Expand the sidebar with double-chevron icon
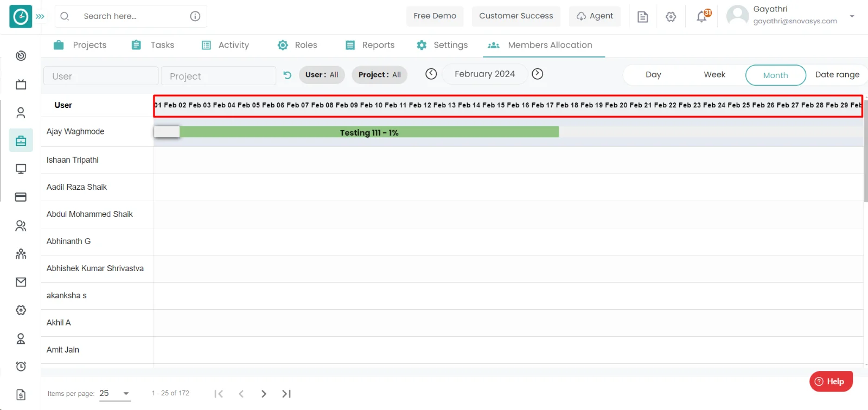This screenshot has width=868, height=410. click(40, 16)
